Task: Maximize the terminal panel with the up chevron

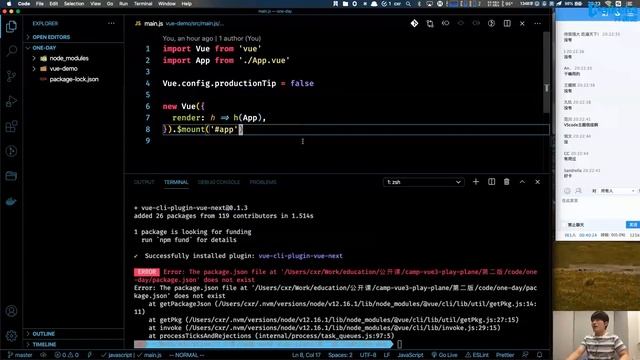Action: click(x=522, y=182)
